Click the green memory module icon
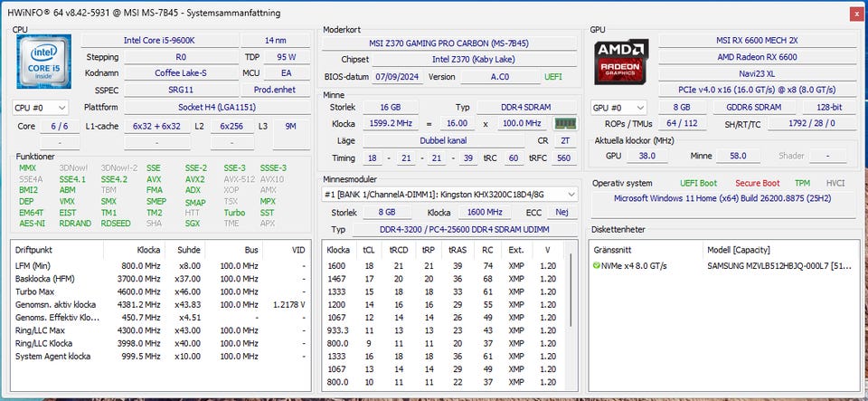 tap(565, 123)
